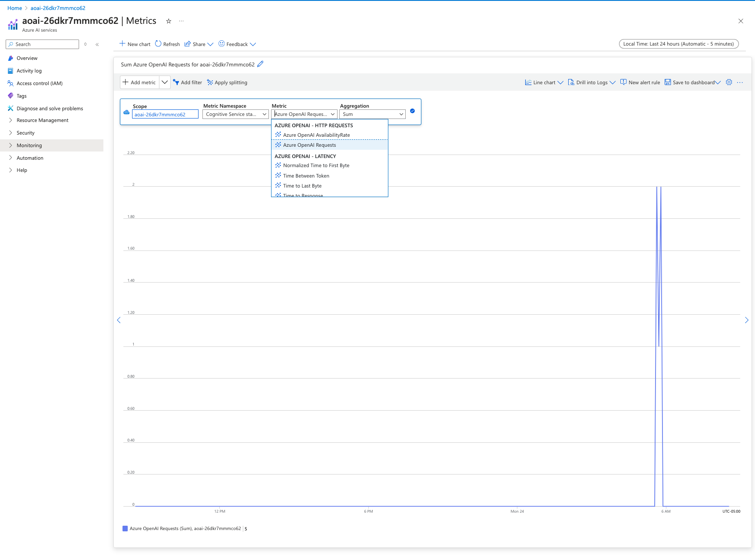Select Azure OpenAI AvailabilityRate metric

click(330, 135)
